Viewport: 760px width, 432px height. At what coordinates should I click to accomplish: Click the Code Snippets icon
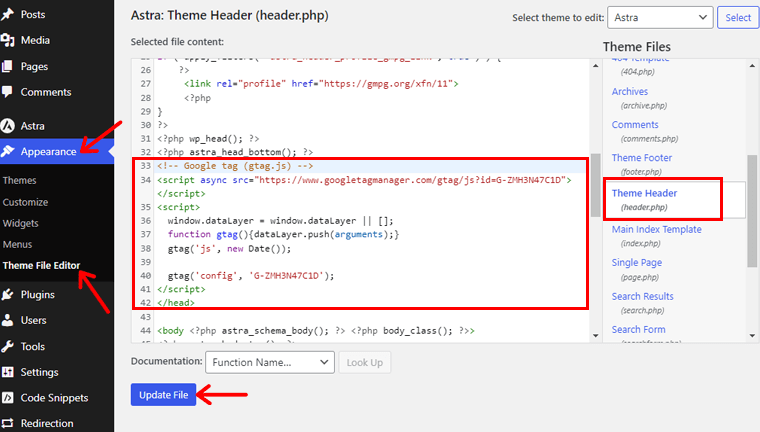[x=8, y=398]
